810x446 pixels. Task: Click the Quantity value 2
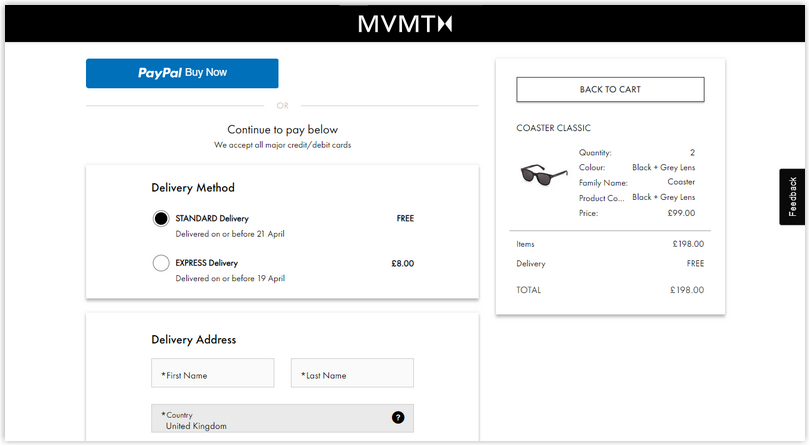tap(692, 152)
